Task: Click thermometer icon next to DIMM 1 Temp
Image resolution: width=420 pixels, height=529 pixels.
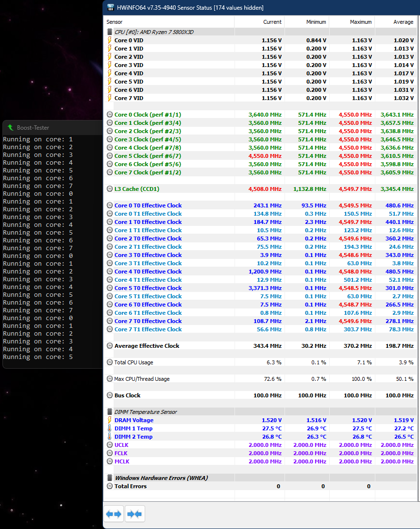Action: 110,428
